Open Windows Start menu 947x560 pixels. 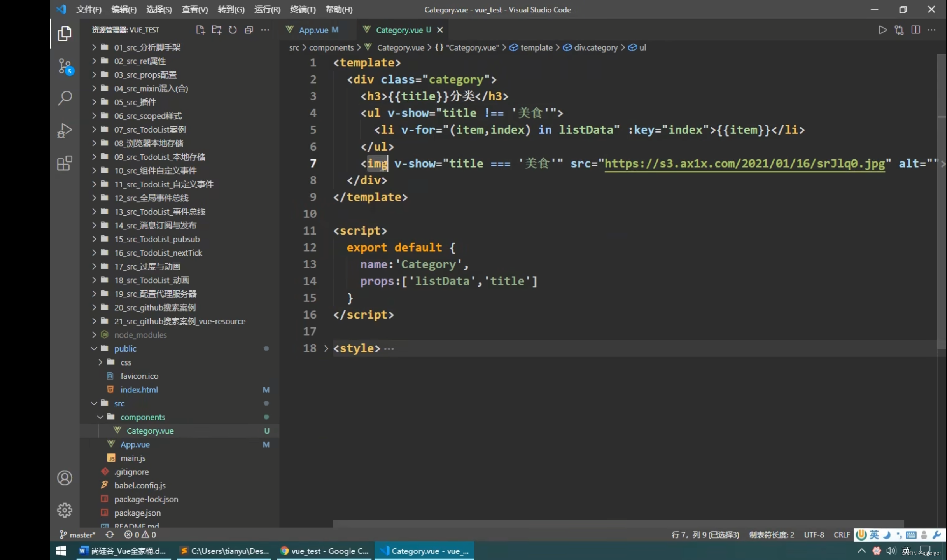(61, 551)
